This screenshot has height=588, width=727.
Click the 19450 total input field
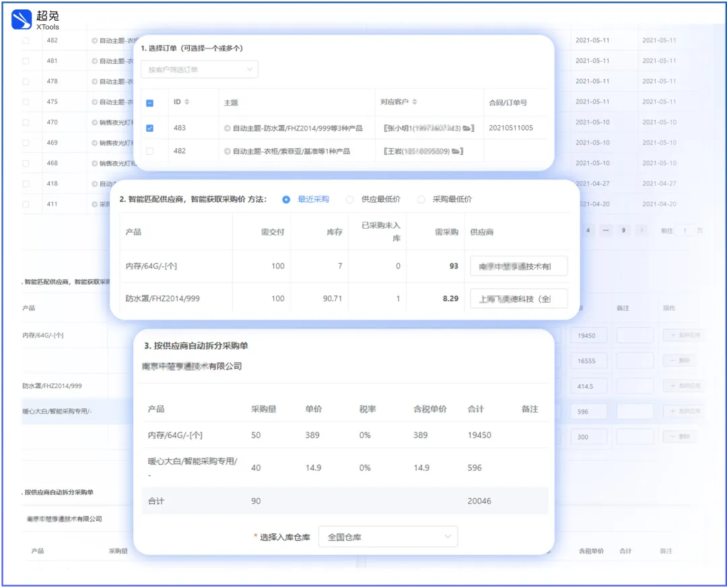click(588, 336)
